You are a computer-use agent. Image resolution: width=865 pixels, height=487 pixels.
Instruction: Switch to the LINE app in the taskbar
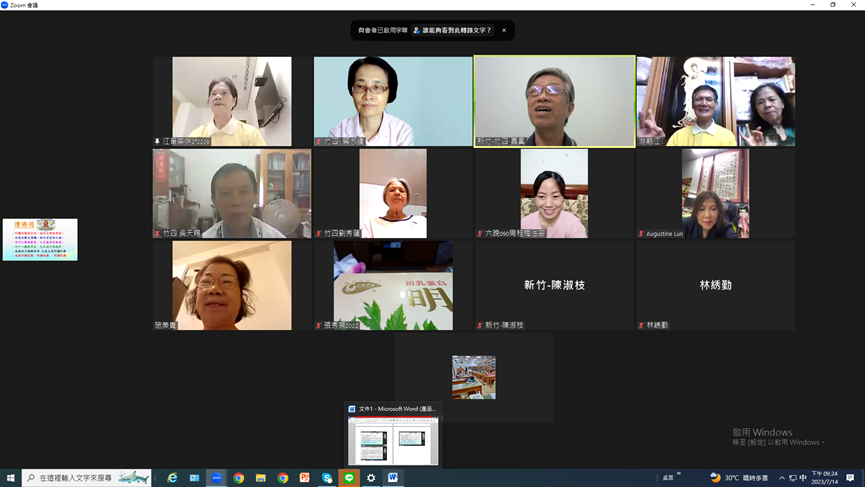point(349,478)
